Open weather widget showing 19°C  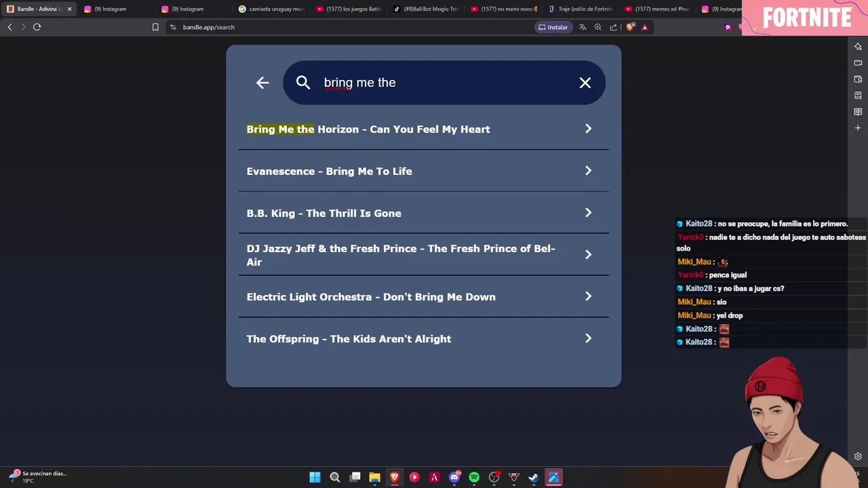38,476
